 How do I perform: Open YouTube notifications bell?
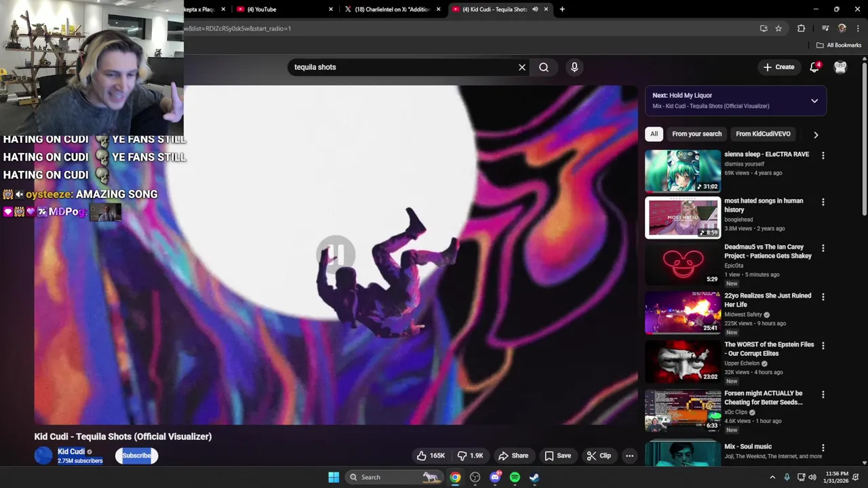point(815,67)
